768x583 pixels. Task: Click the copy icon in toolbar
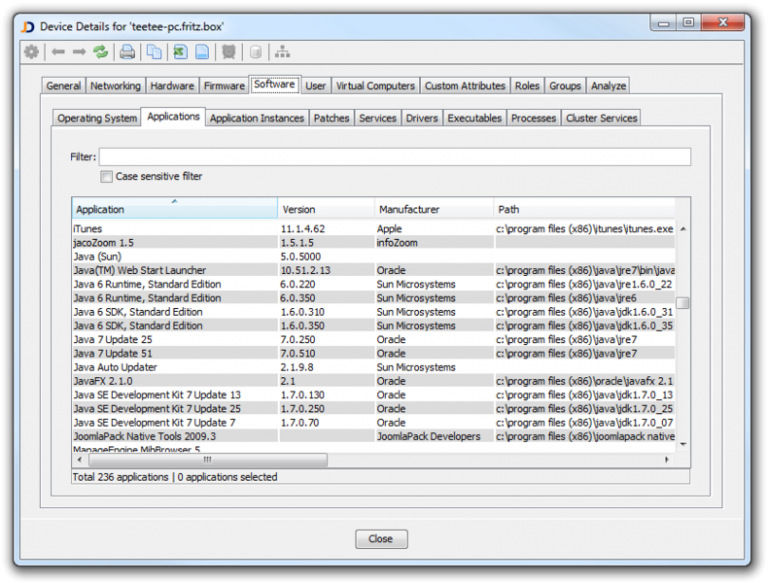tap(154, 52)
